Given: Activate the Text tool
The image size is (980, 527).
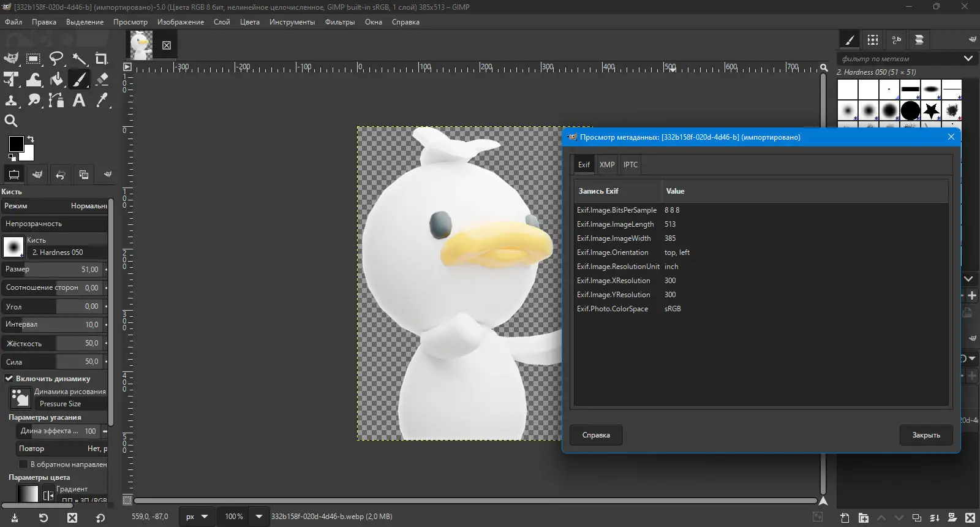Looking at the screenshot, I should point(79,100).
